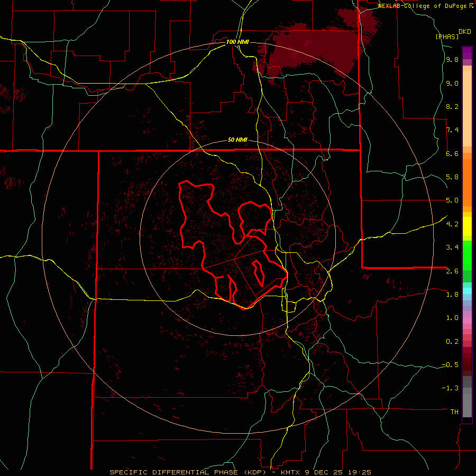Click the 5.0 scale value
The image size is (476, 476).
(x=452, y=200)
